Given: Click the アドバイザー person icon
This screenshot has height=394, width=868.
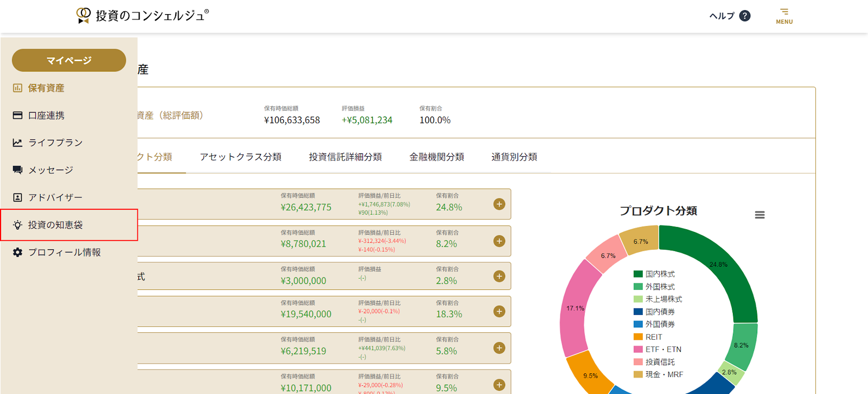Looking at the screenshot, I should click(x=17, y=197).
